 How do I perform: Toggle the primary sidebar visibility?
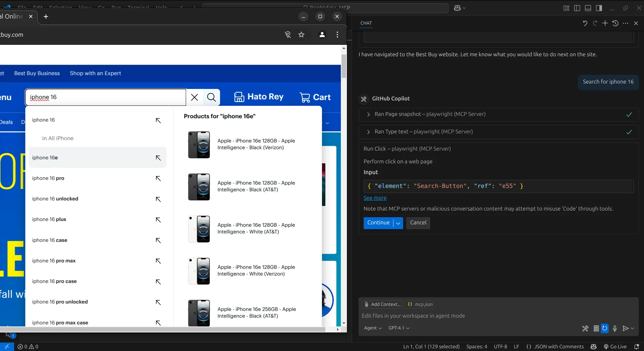tap(577, 8)
